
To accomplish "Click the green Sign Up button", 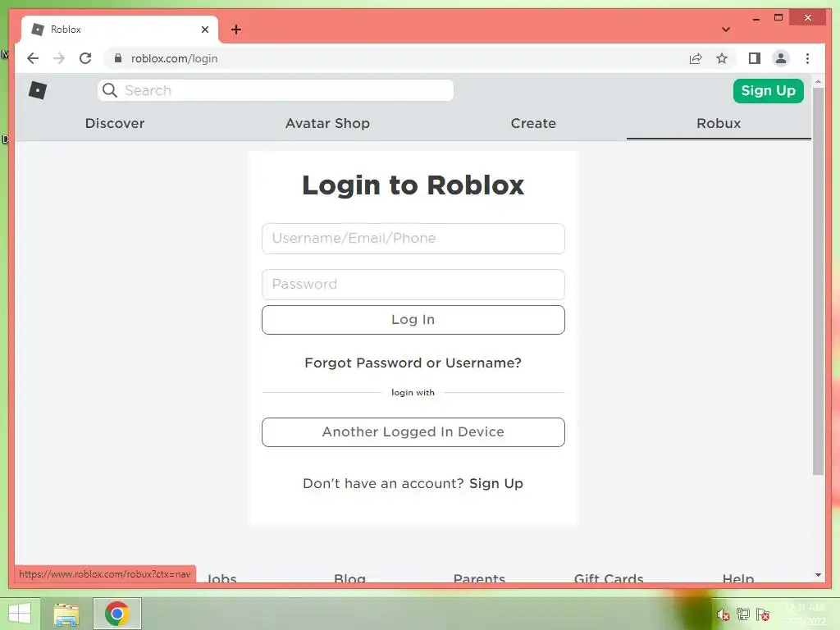I will pyautogui.click(x=768, y=90).
